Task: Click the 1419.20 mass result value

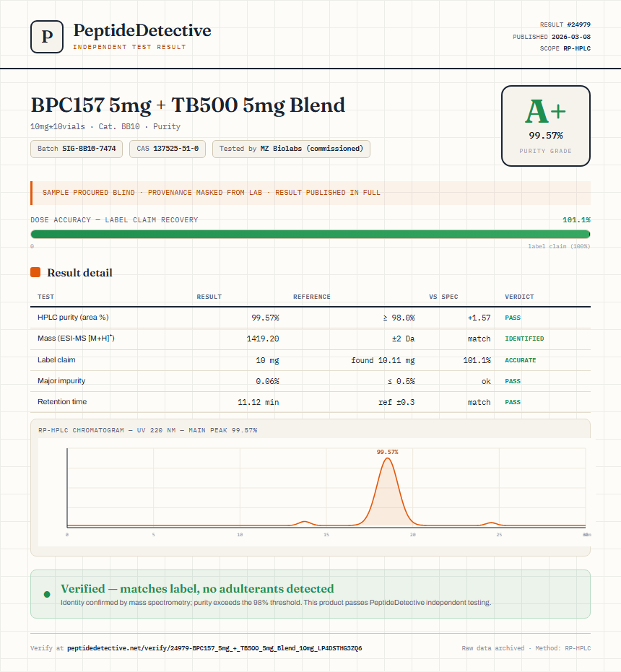Action: coord(263,339)
